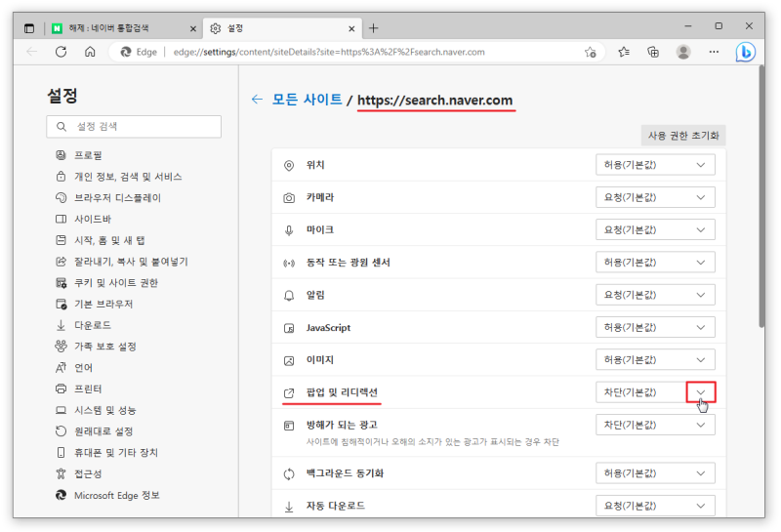781x532 pixels.
Task: Close the 설정 tab
Action: [x=351, y=29]
